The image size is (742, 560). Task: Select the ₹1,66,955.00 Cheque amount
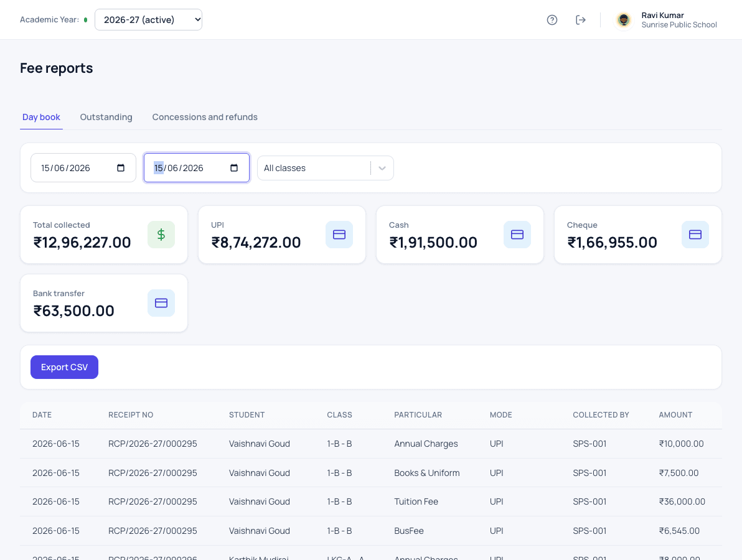click(612, 243)
